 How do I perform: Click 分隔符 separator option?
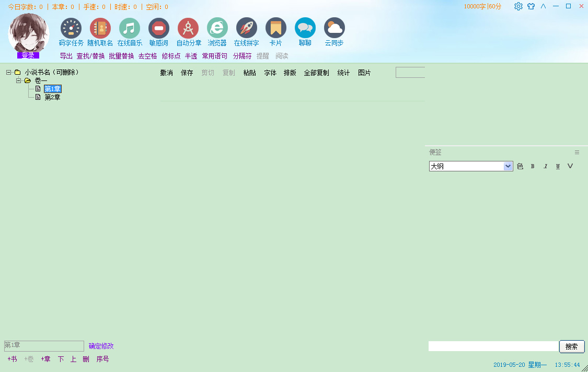242,56
